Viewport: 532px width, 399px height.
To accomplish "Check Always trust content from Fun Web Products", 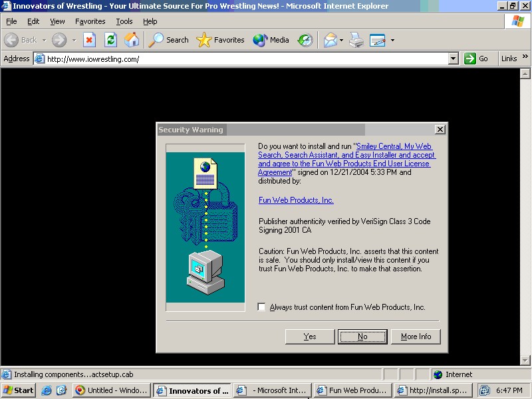I will click(261, 307).
